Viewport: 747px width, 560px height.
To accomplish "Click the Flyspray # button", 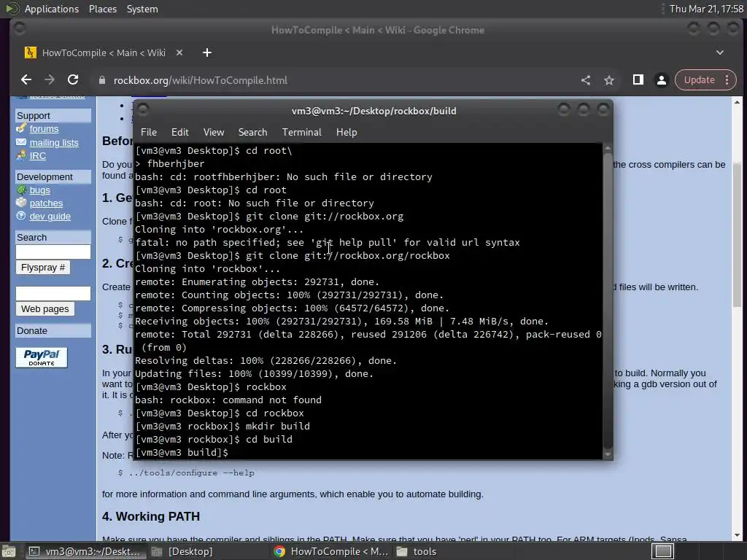I will click(43, 268).
